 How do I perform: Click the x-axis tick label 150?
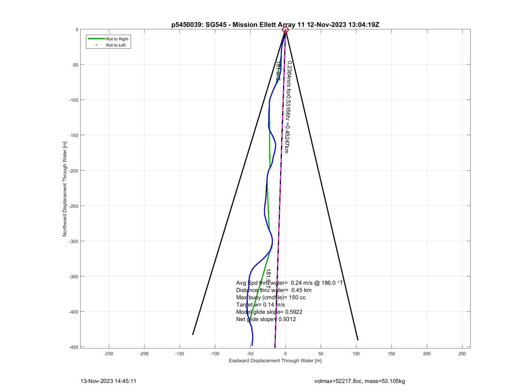(x=391, y=354)
